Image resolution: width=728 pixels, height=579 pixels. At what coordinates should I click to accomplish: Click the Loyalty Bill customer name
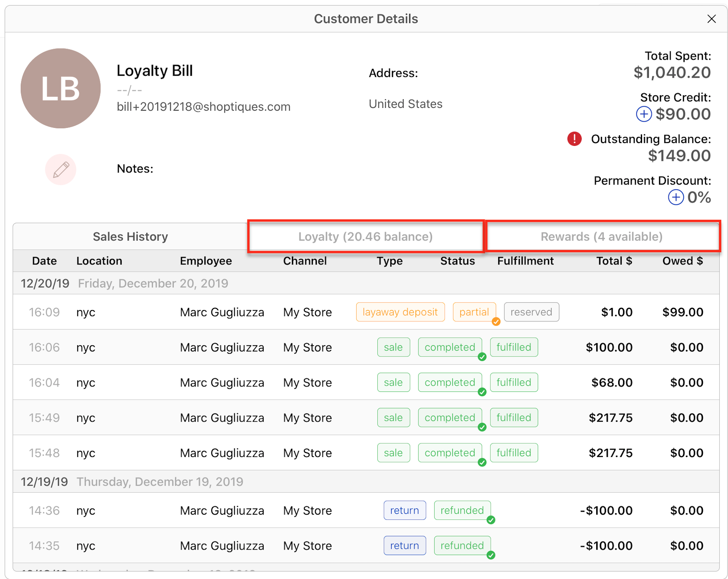click(155, 71)
